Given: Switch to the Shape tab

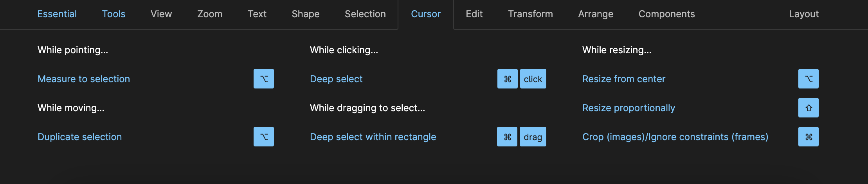Looking at the screenshot, I should click(x=306, y=14).
